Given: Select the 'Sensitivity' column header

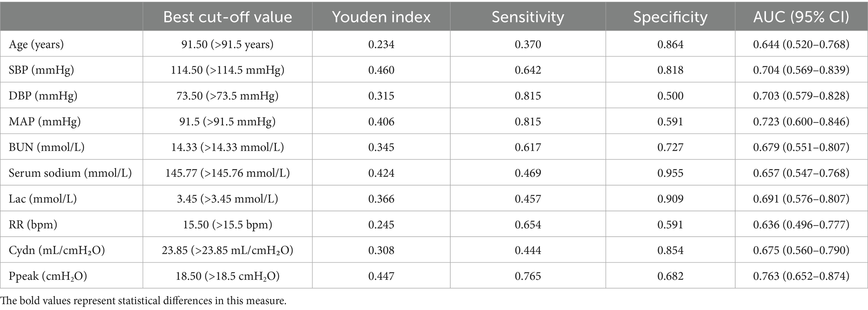Looking at the screenshot, I should [x=527, y=17].
